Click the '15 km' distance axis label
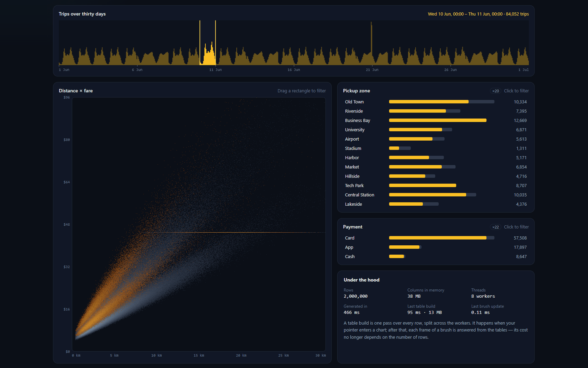588x368 pixels. [x=199, y=355]
